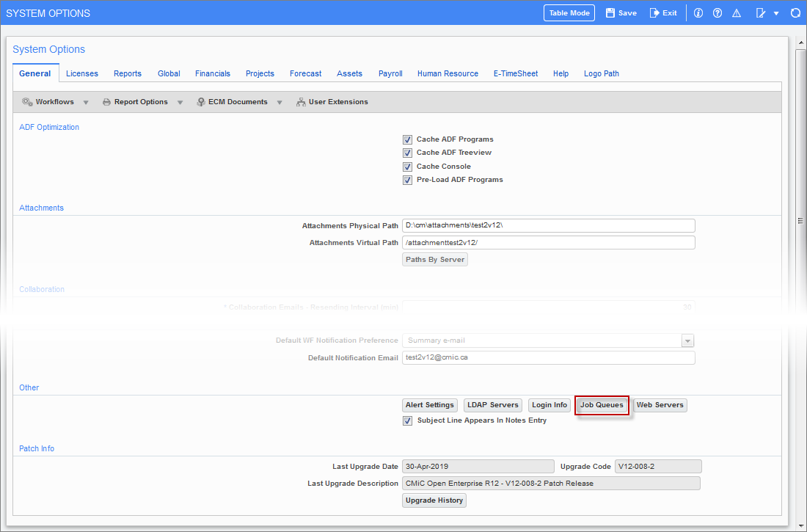Disable Subject Line Appears In Notes Entry
The image size is (807, 532).
408,421
